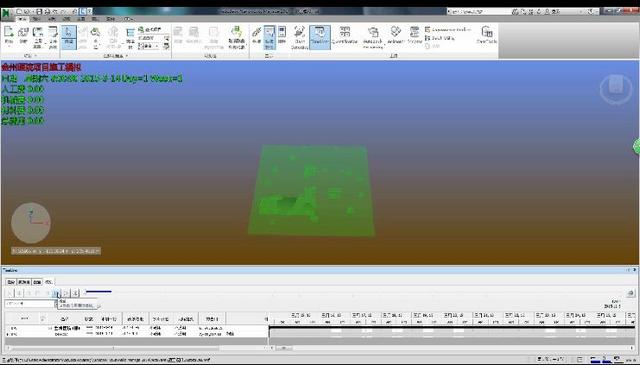Click the ViewCube in the viewport

coord(616,89)
